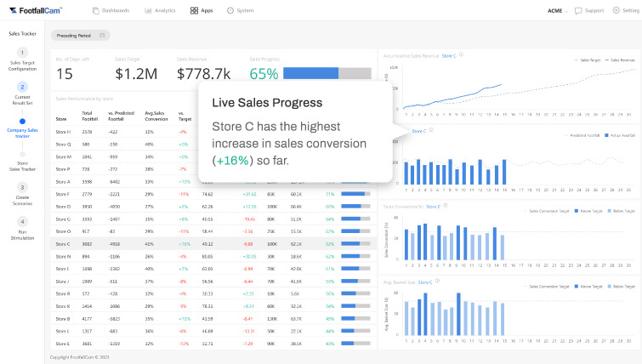Toggle Below Target legend in Sales Conversion chart

point(621,211)
